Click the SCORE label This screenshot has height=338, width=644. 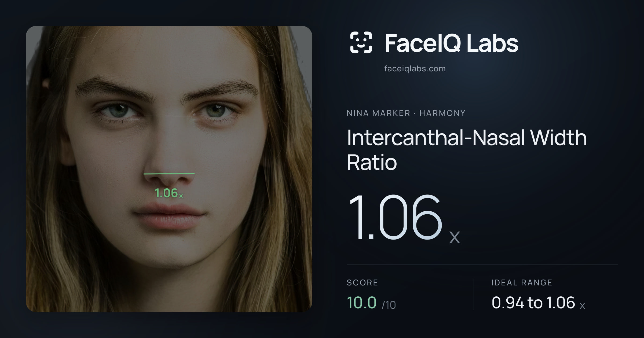tap(362, 282)
